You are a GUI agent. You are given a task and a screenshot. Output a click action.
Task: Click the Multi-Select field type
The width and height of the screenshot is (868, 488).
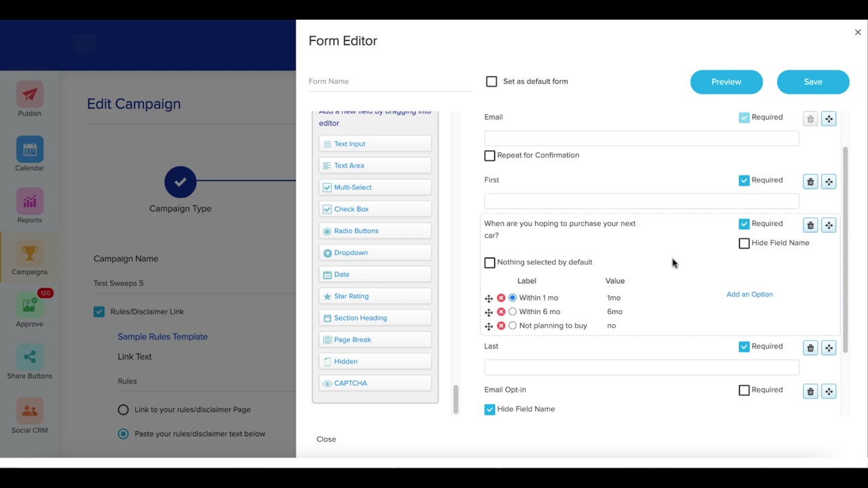[375, 187]
